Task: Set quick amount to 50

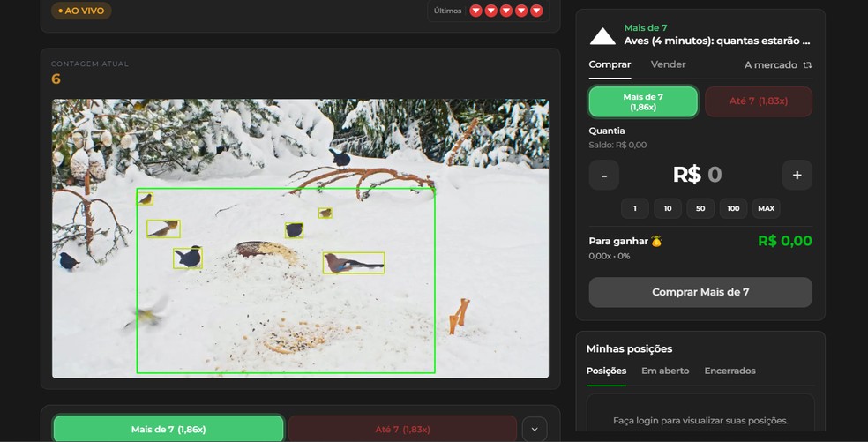Action: pyautogui.click(x=700, y=208)
